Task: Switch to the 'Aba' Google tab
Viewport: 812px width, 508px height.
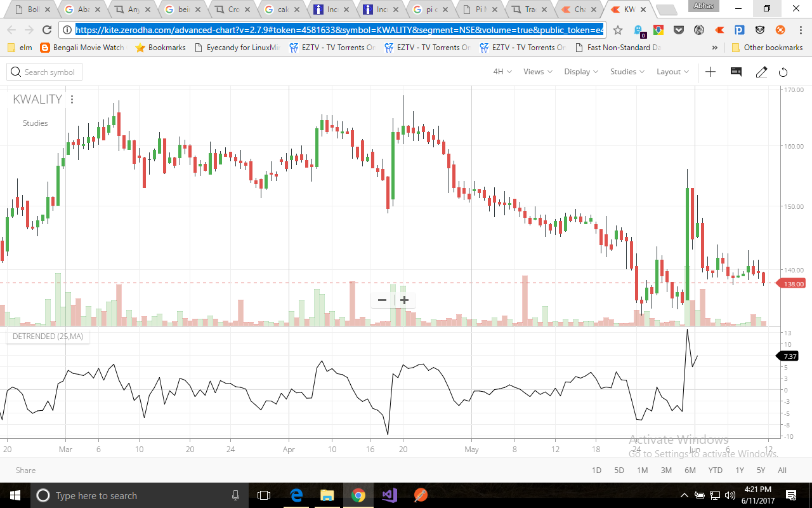Action: [x=83, y=10]
